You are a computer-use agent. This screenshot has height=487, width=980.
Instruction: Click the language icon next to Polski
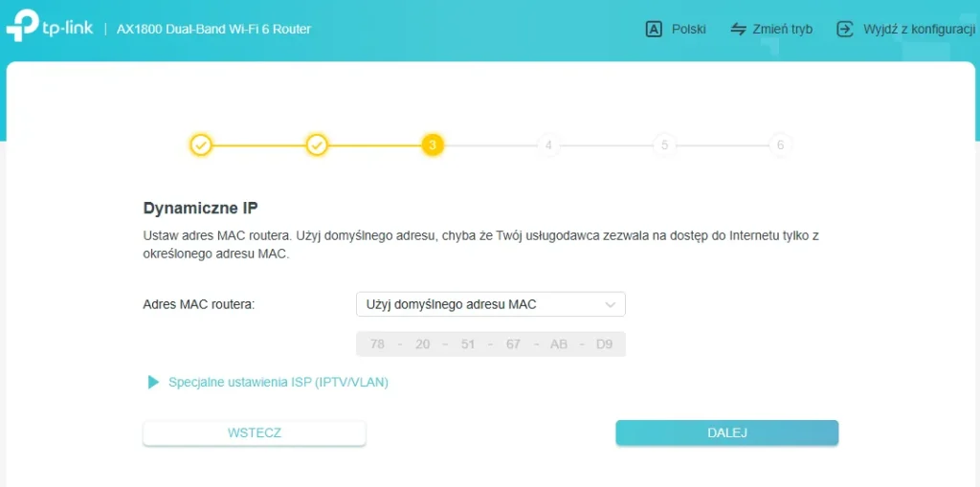(x=653, y=30)
